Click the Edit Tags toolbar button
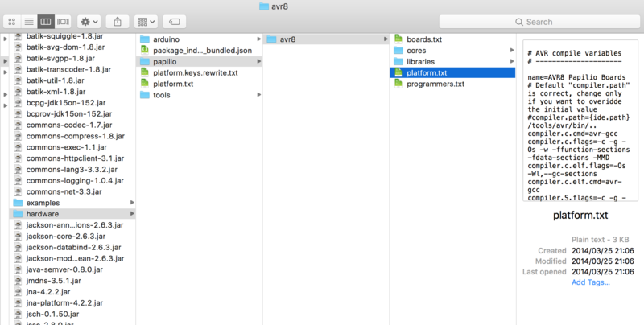This screenshot has width=644, height=325. point(174,22)
